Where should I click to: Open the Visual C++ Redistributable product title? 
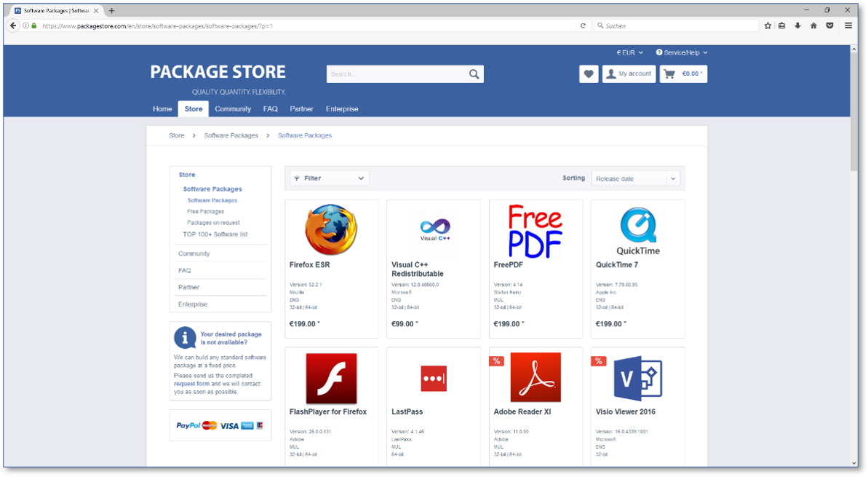pyautogui.click(x=418, y=269)
